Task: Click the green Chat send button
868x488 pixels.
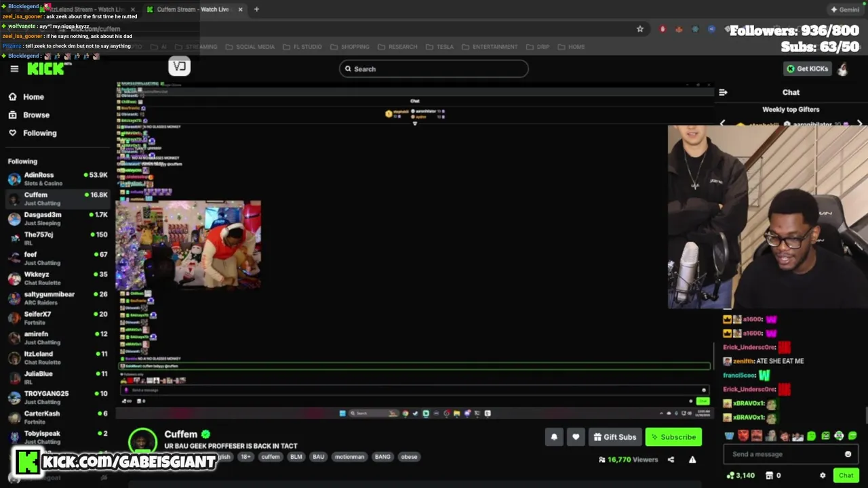Action: 846,476
